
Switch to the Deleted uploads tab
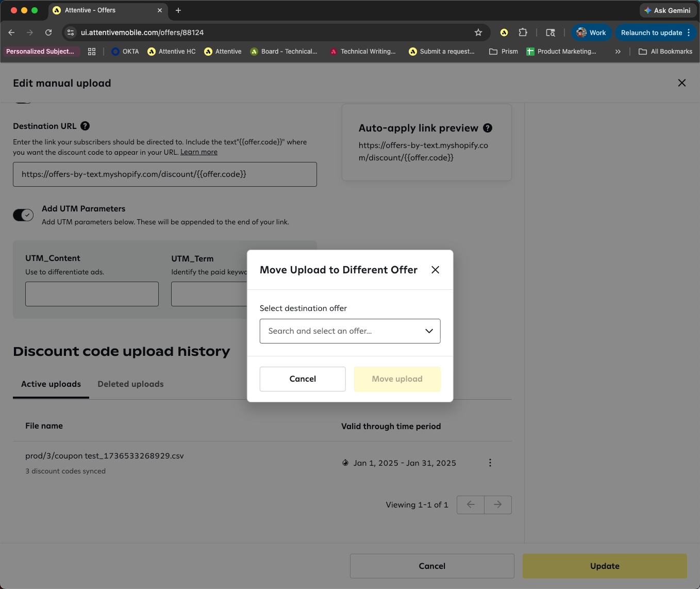coord(130,384)
